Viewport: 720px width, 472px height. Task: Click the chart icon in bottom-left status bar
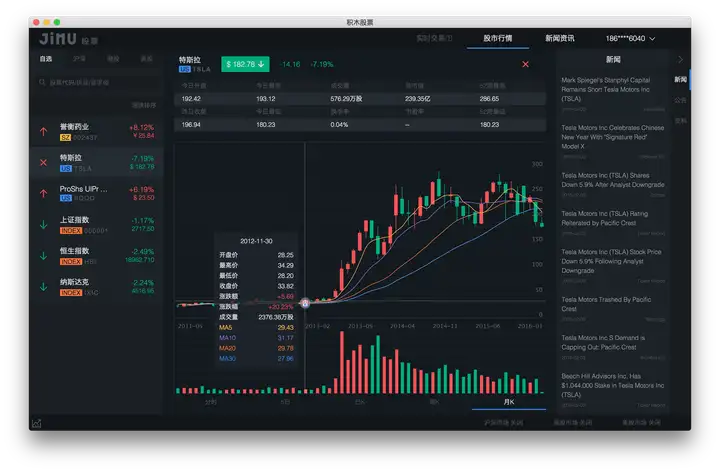coord(37,423)
